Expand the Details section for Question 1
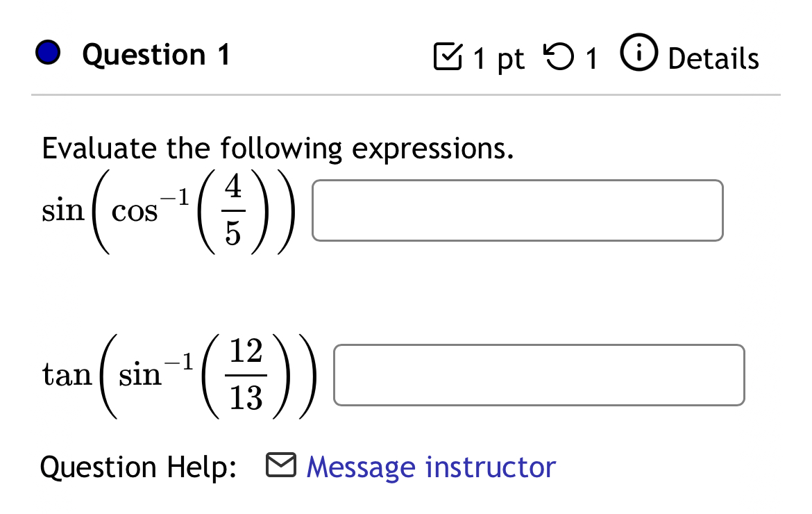This screenshot has width=812, height=514. 713,59
